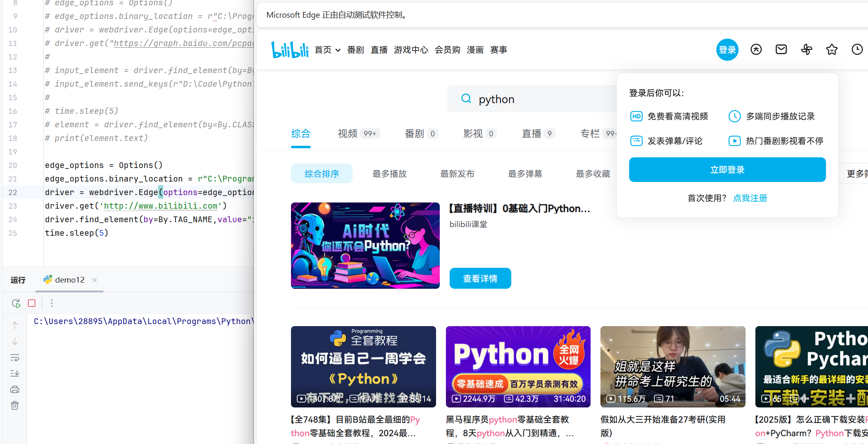Open the messages envelope icon
This screenshot has width=868, height=444.
click(x=781, y=50)
